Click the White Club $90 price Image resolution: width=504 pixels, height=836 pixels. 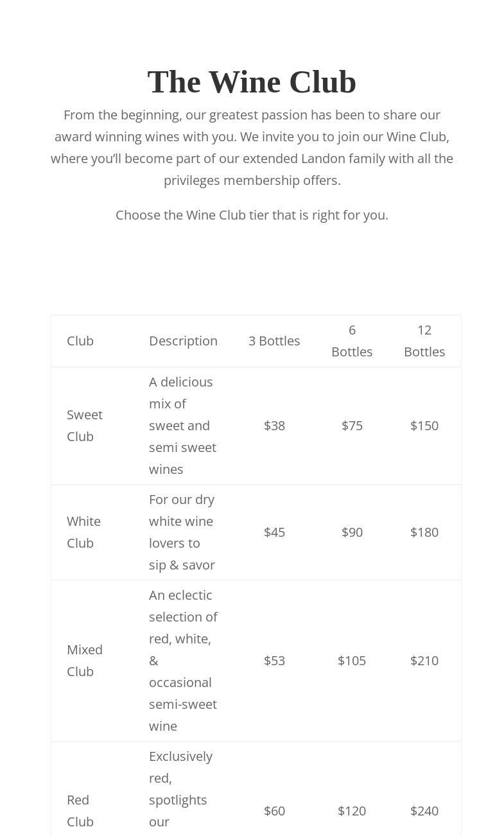click(352, 532)
